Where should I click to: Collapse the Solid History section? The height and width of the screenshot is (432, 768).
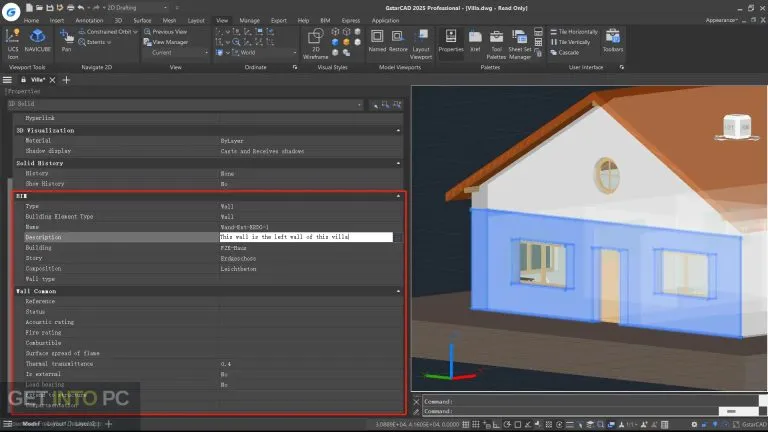pyautogui.click(x=398, y=163)
